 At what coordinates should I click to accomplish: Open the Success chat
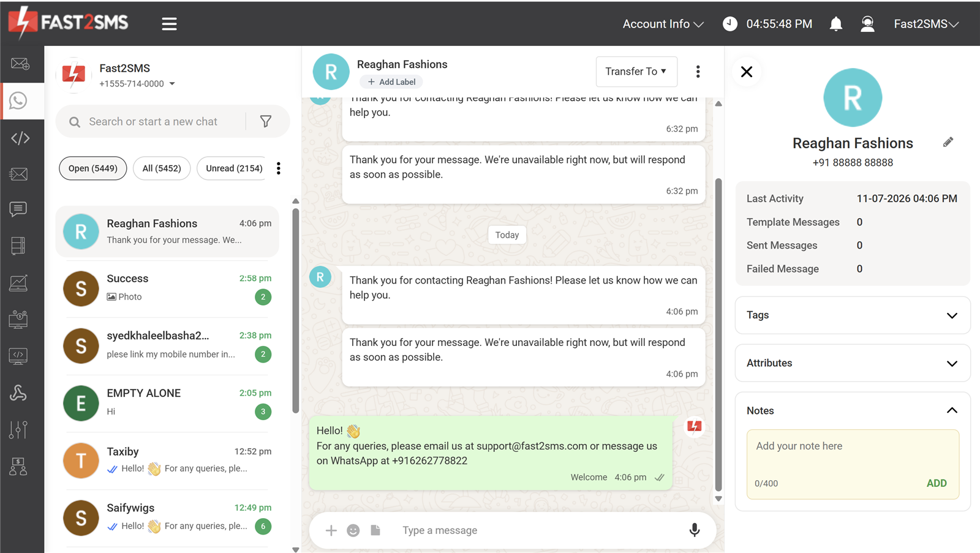tap(167, 288)
